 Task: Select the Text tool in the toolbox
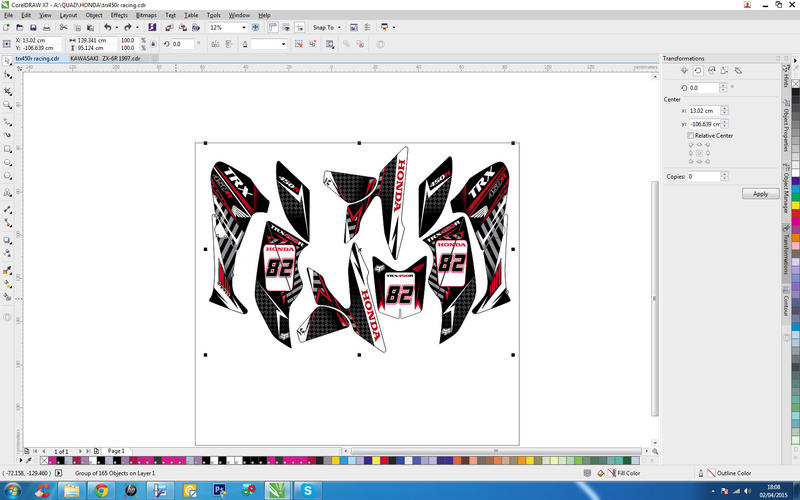tap(7, 193)
